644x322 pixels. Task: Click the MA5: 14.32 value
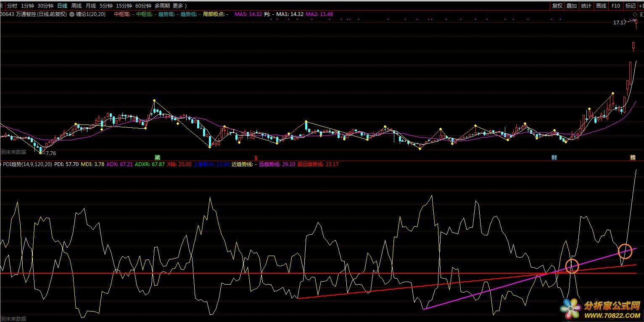(x=248, y=14)
